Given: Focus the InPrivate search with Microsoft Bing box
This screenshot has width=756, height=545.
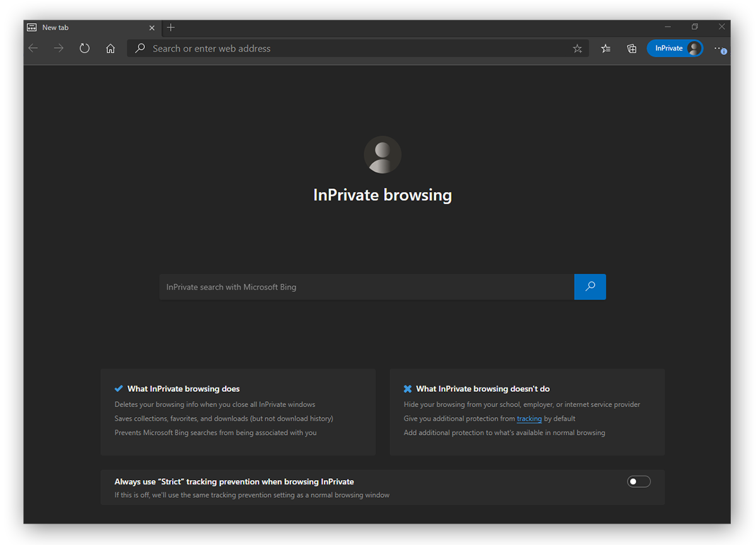Looking at the screenshot, I should click(x=367, y=287).
